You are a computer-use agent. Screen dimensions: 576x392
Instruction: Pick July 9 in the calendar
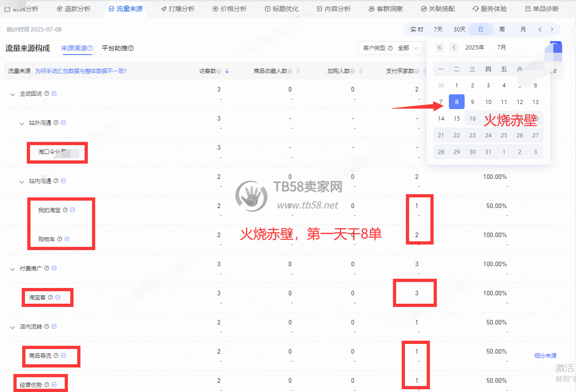click(x=472, y=102)
